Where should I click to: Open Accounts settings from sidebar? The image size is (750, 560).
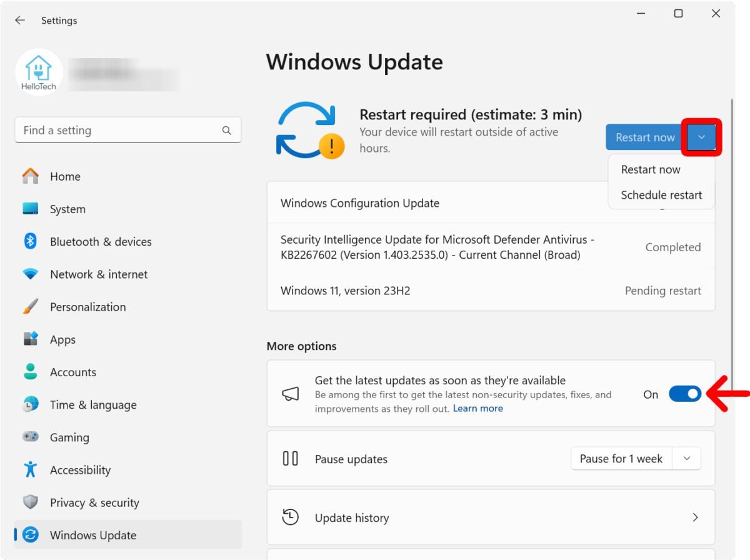tap(72, 372)
